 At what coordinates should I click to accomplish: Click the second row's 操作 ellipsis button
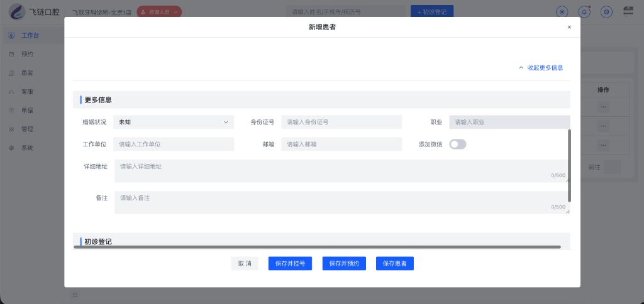(x=603, y=126)
